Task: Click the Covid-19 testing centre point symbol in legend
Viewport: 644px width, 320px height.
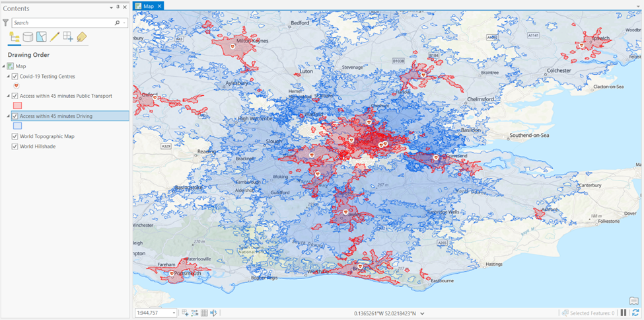Action: tap(17, 85)
